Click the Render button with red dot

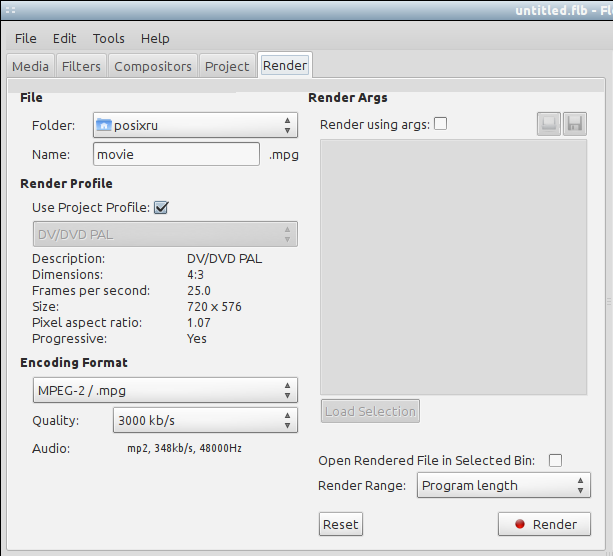click(544, 524)
